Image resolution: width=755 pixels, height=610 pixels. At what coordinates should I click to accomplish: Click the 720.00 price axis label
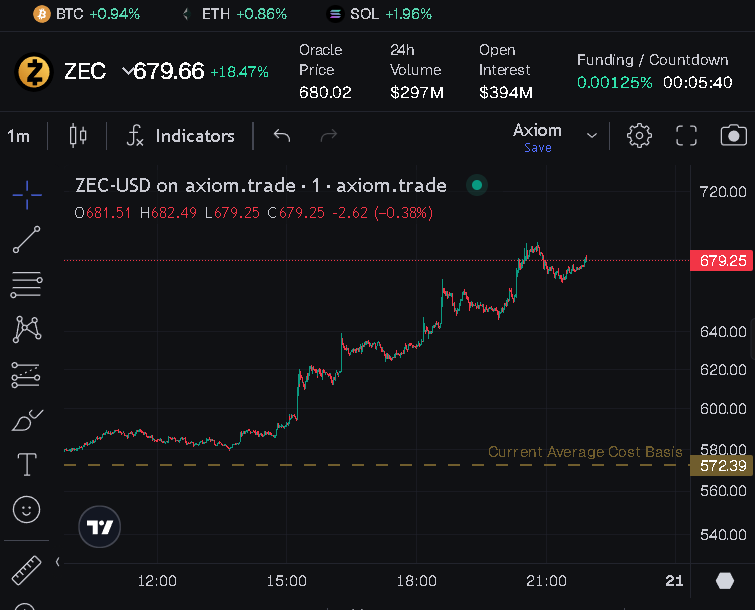pos(723,192)
